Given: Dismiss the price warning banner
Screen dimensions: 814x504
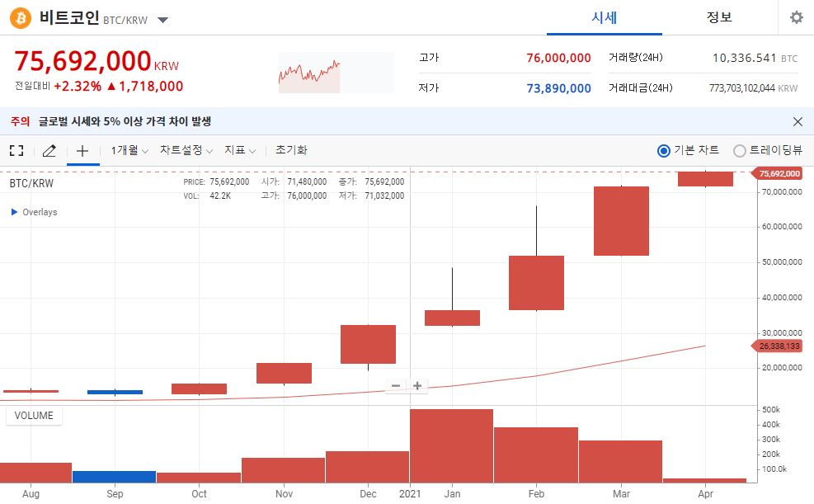Looking at the screenshot, I should coord(798,121).
